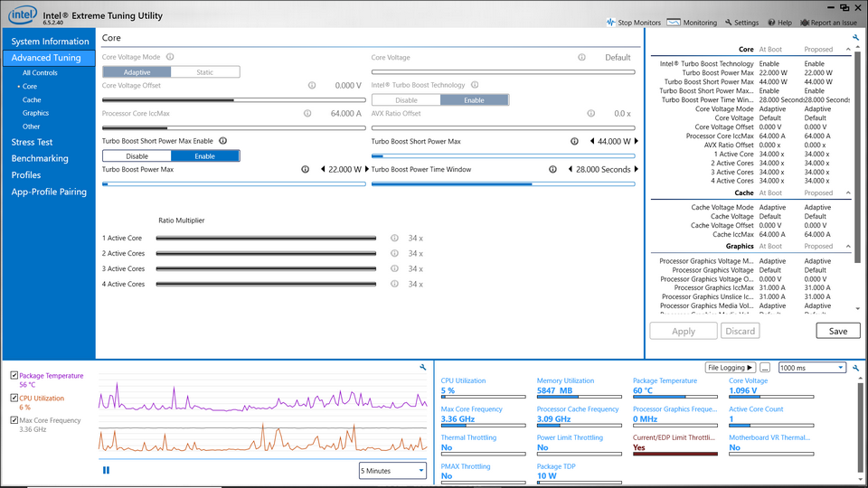The image size is (868, 488).
Task: Click the Turbo Boost Power Max slider
Action: click(233, 183)
